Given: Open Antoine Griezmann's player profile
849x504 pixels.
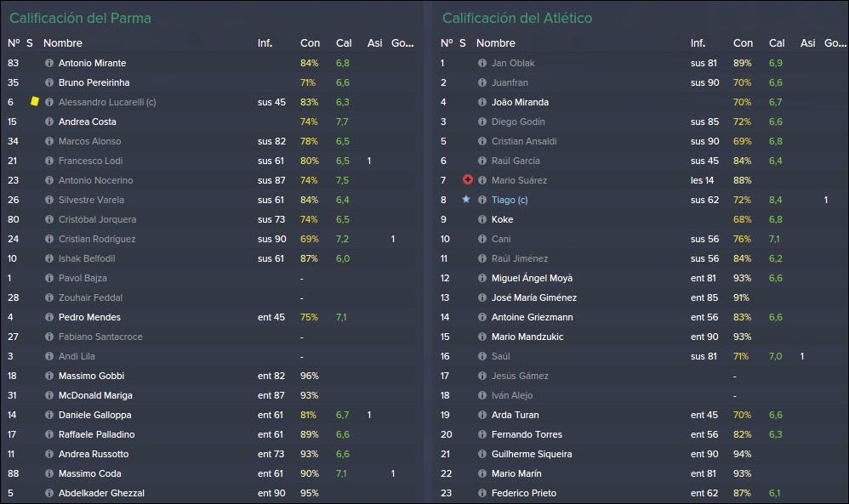Looking at the screenshot, I should click(x=533, y=317).
